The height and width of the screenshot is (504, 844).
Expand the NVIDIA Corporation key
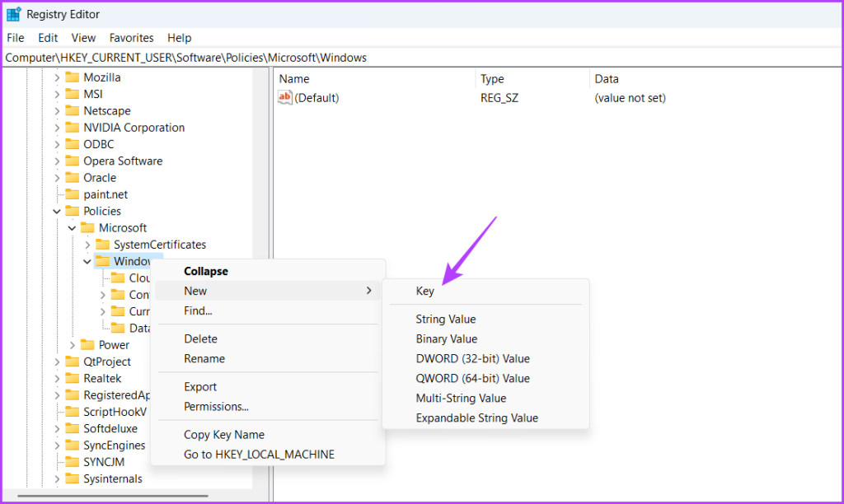pos(57,128)
